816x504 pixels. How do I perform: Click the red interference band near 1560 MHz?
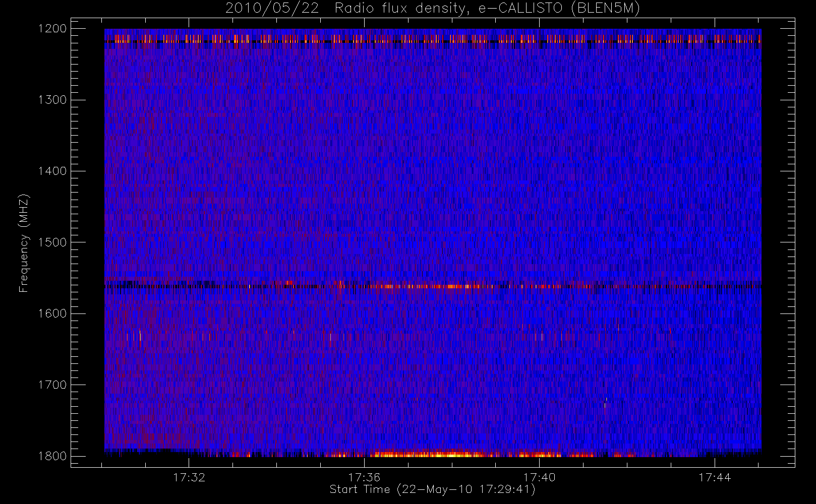tap(433, 286)
